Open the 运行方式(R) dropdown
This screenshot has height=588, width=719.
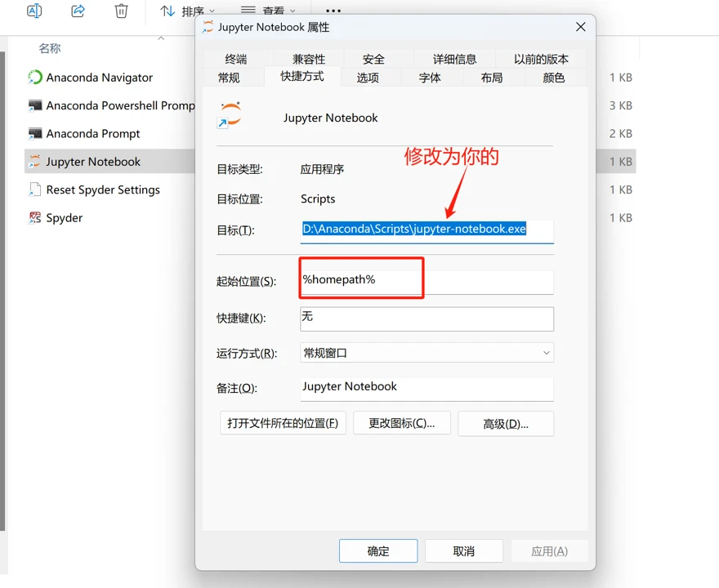pyautogui.click(x=426, y=353)
